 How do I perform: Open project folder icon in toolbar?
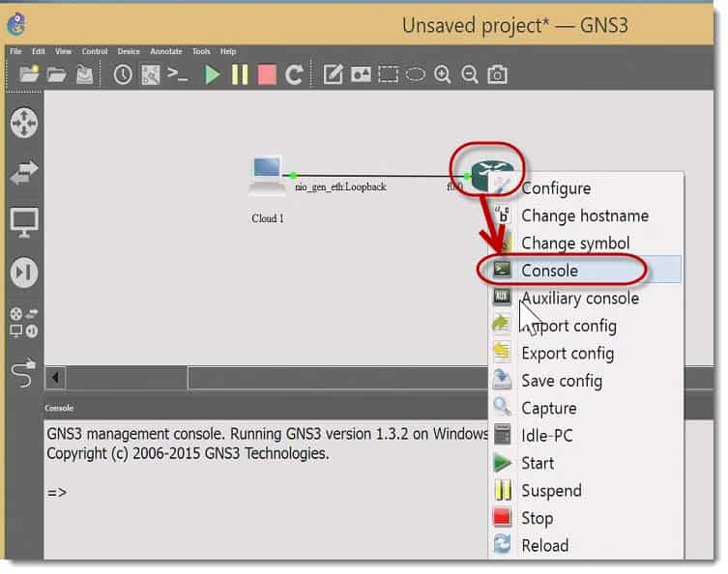(57, 74)
